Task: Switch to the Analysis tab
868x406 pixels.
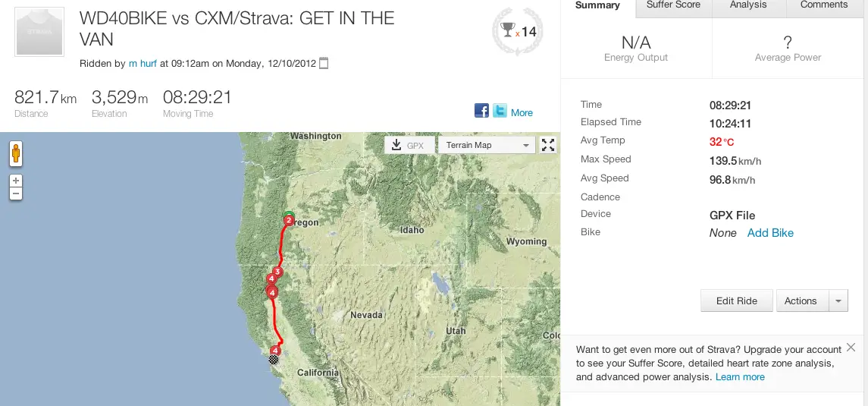Action: click(748, 5)
